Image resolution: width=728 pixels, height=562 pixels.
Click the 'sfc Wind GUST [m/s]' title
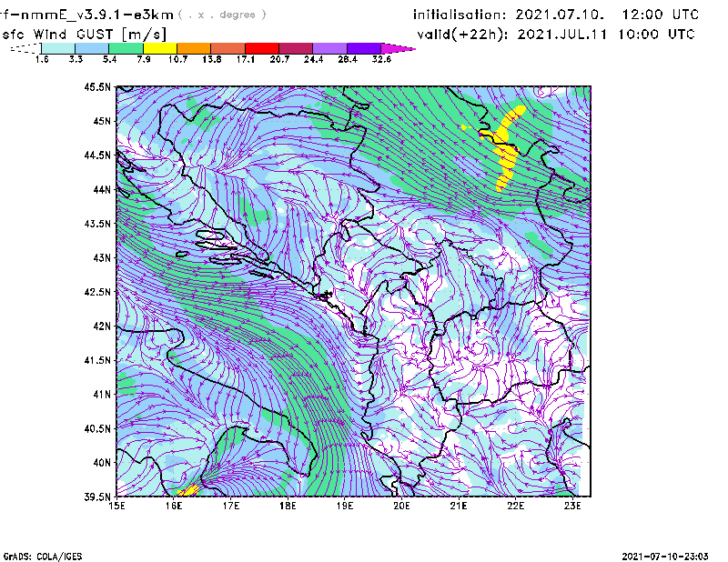click(x=84, y=35)
